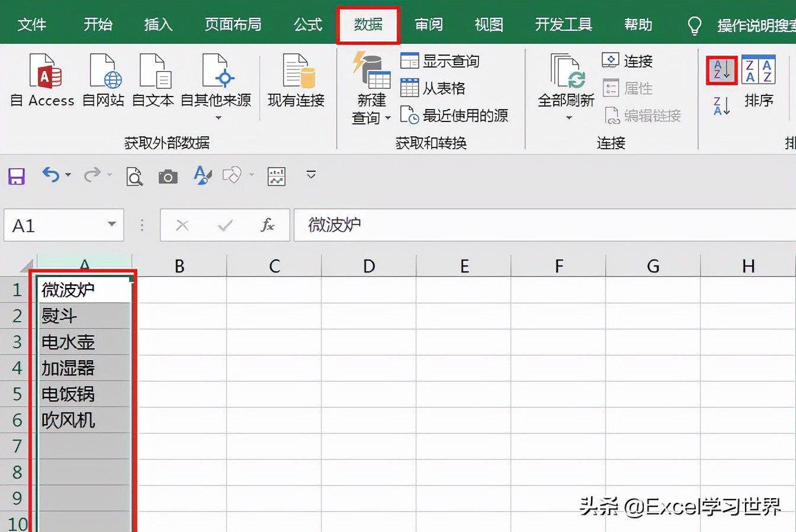The width and height of the screenshot is (796, 532).
Task: Open Customize Quick Access Toolbar dropdown
Action: (x=311, y=175)
